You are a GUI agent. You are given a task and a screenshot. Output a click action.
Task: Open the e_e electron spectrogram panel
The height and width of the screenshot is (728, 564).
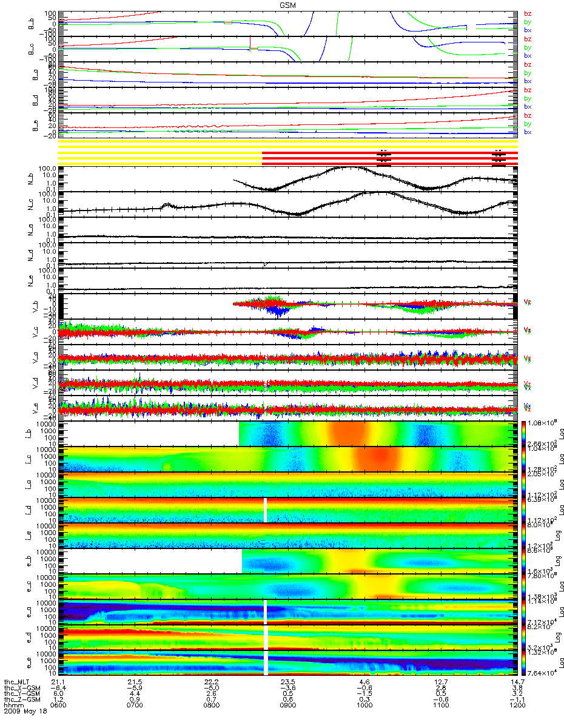pos(287,662)
